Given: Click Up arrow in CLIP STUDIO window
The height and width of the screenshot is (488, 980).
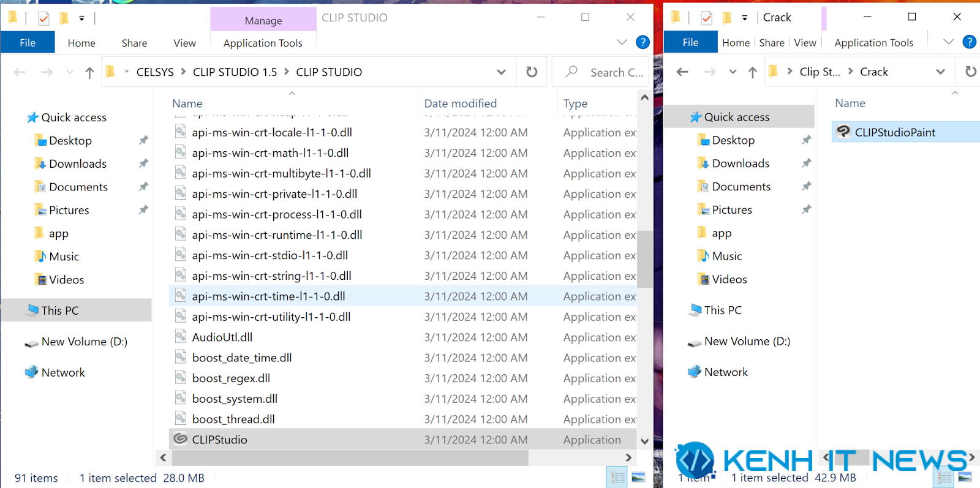Looking at the screenshot, I should [89, 72].
